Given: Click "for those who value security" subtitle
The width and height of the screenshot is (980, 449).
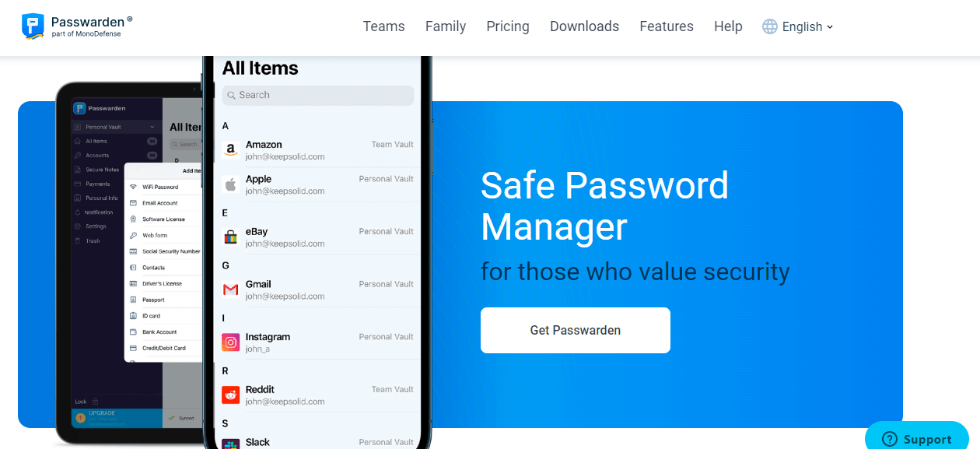Looking at the screenshot, I should (635, 272).
